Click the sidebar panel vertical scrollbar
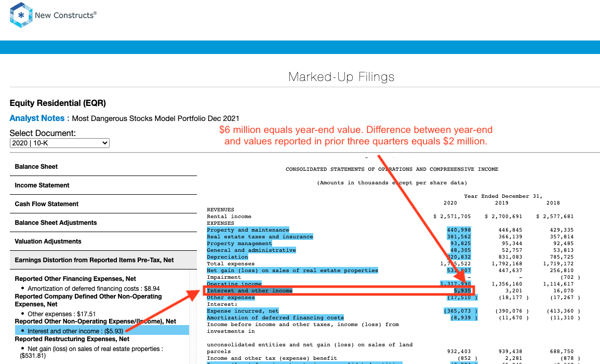The image size is (600, 364). (193, 317)
